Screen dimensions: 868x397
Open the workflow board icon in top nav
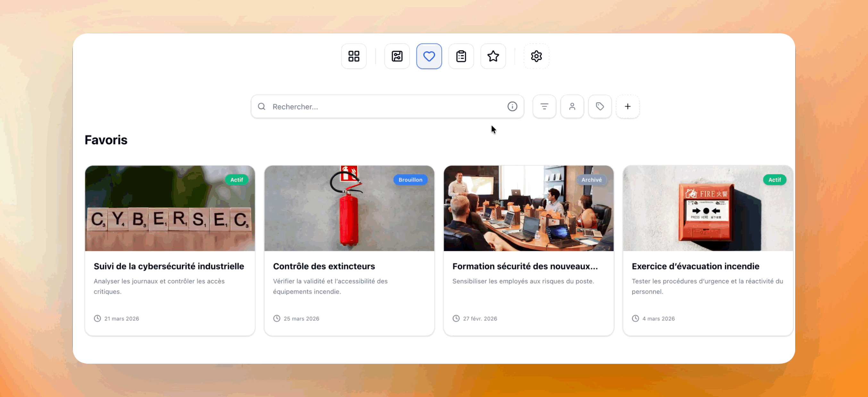click(396, 56)
